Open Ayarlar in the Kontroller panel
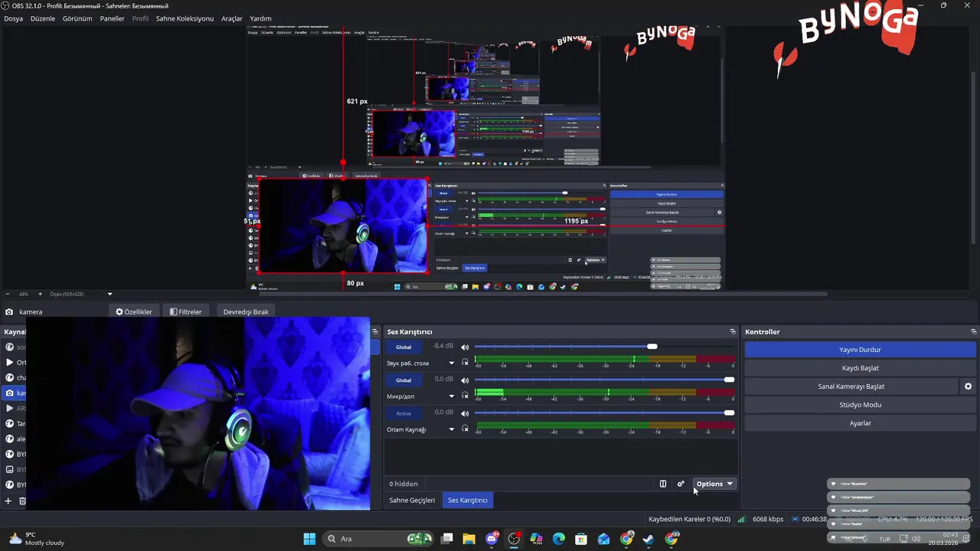Viewport: 980px width, 551px height. 860,423
